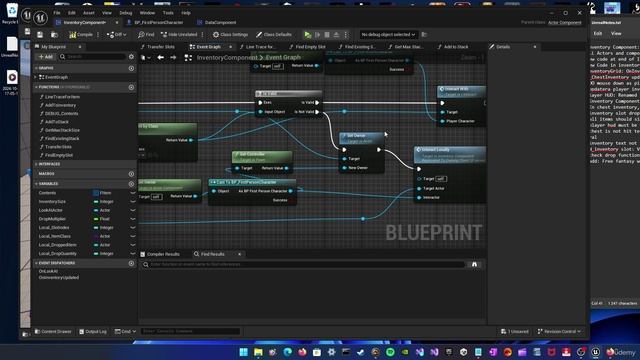Navigate forward in graph history

[x=173, y=58]
